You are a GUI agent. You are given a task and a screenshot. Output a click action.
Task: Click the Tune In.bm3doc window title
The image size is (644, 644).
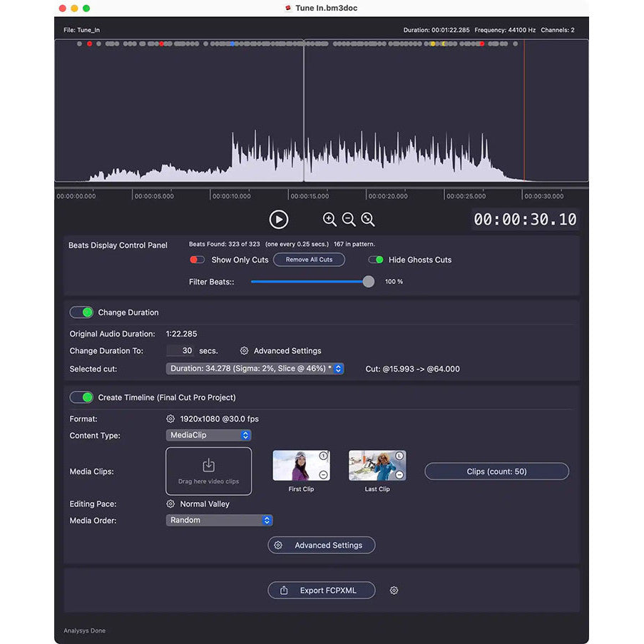pos(326,9)
